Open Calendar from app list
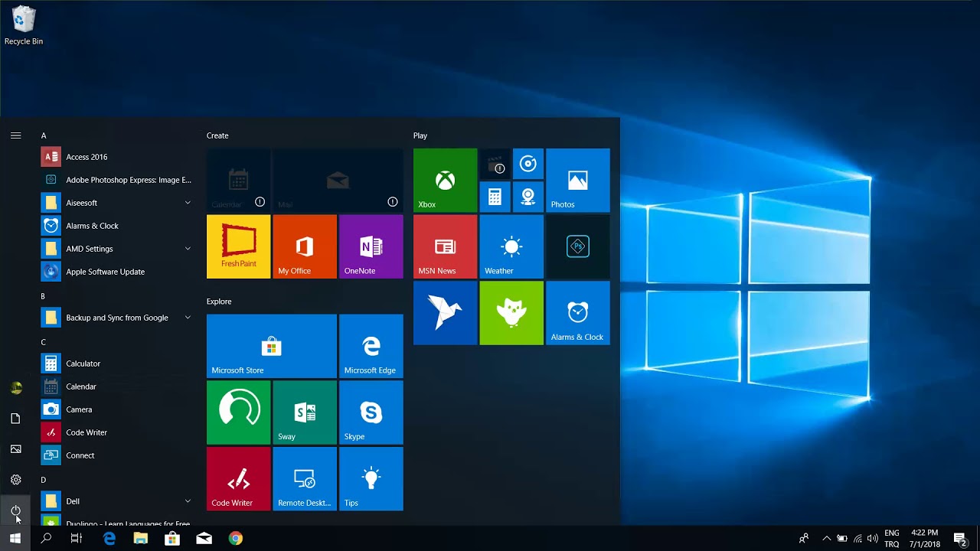 tap(116, 386)
